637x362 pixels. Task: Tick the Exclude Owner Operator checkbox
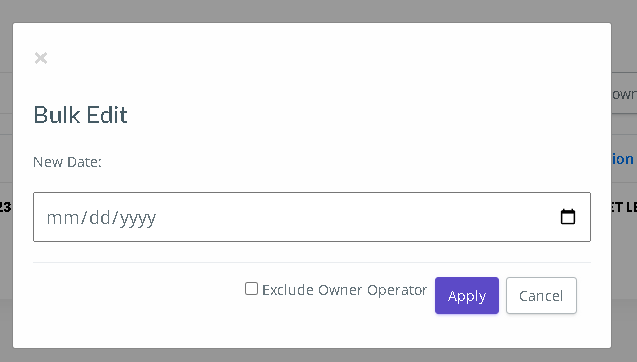[251, 289]
